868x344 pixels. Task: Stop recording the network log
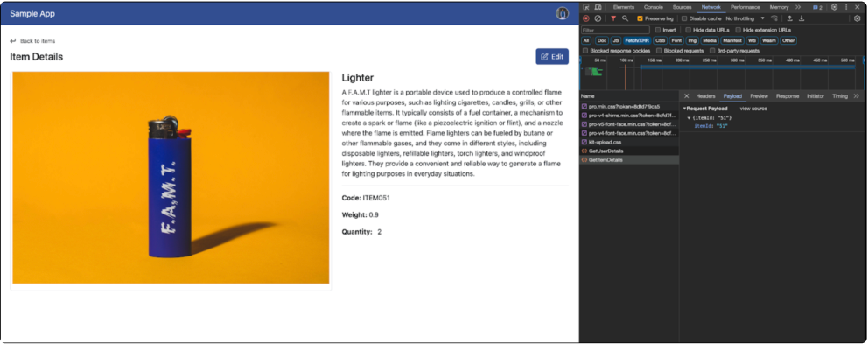click(585, 18)
